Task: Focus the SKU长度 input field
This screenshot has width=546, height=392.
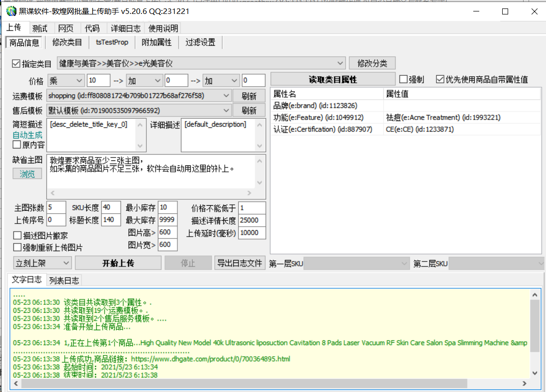Action: click(x=111, y=208)
